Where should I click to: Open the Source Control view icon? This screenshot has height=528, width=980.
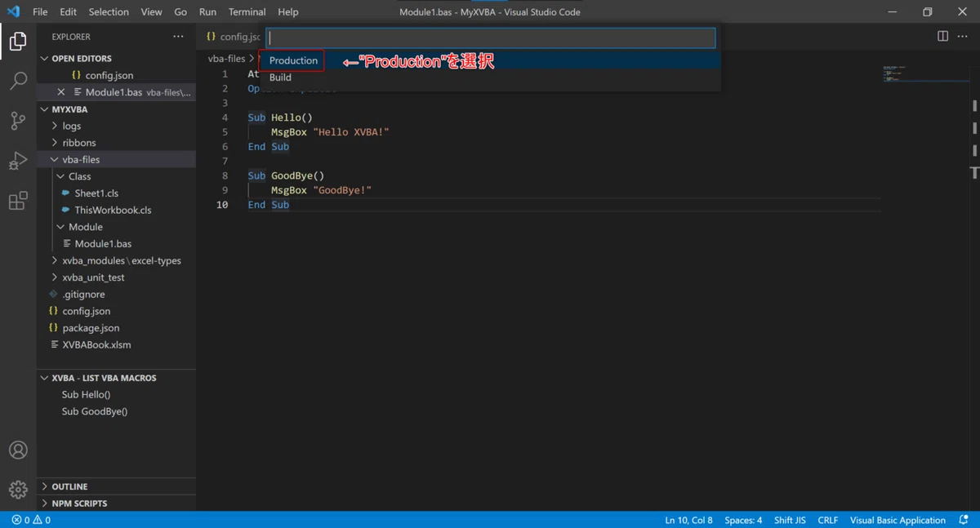point(18,121)
